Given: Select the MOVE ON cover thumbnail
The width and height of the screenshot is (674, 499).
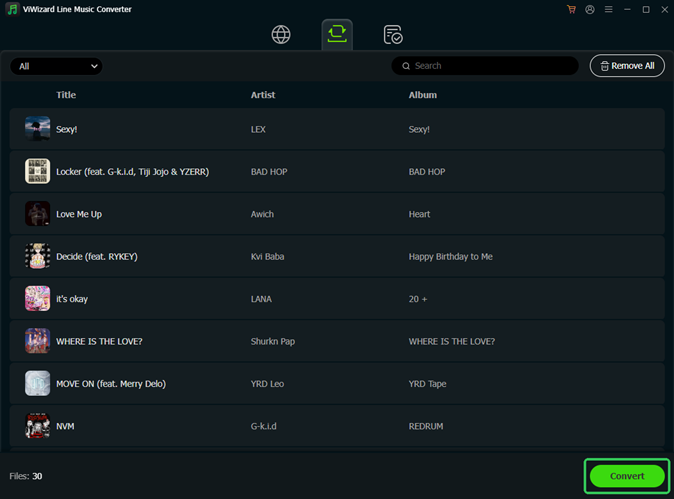Looking at the screenshot, I should tap(37, 383).
